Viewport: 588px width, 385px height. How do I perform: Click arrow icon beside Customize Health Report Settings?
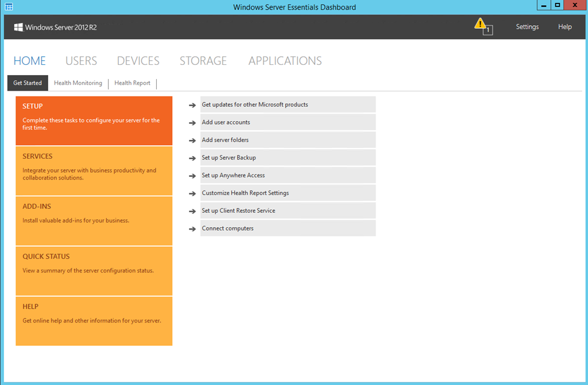pyautogui.click(x=192, y=193)
